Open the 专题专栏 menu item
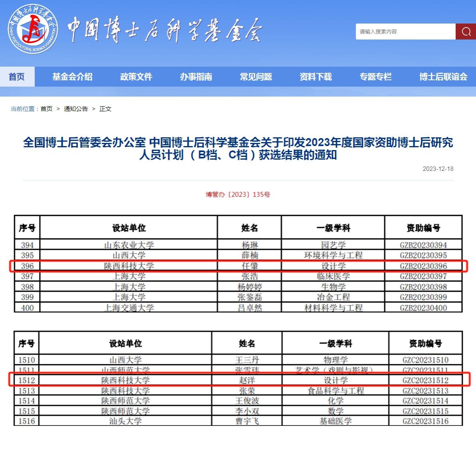 375,77
